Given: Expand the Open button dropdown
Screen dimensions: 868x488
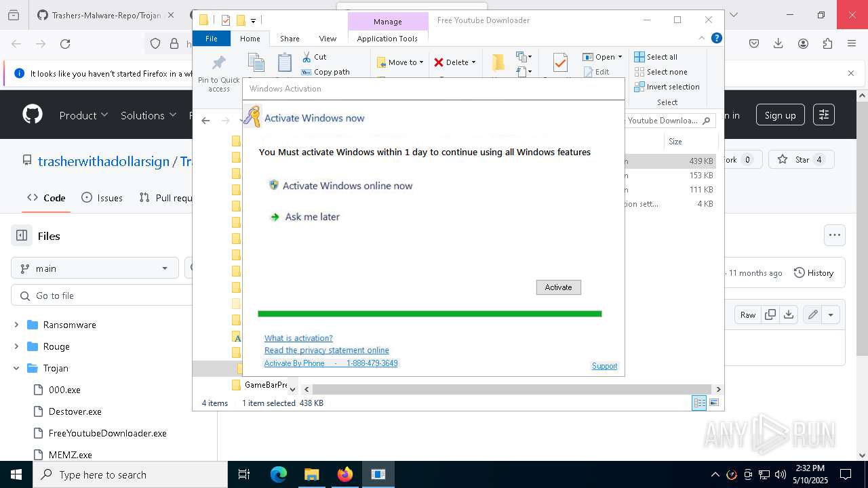Looking at the screenshot, I should coord(620,57).
